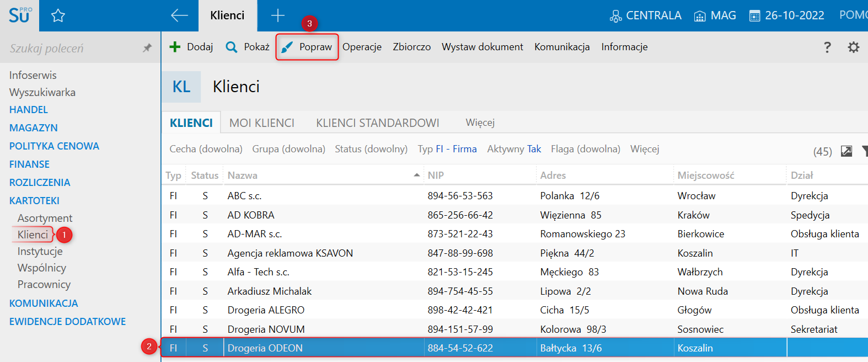Select the ABC s.c. row

coord(515,195)
